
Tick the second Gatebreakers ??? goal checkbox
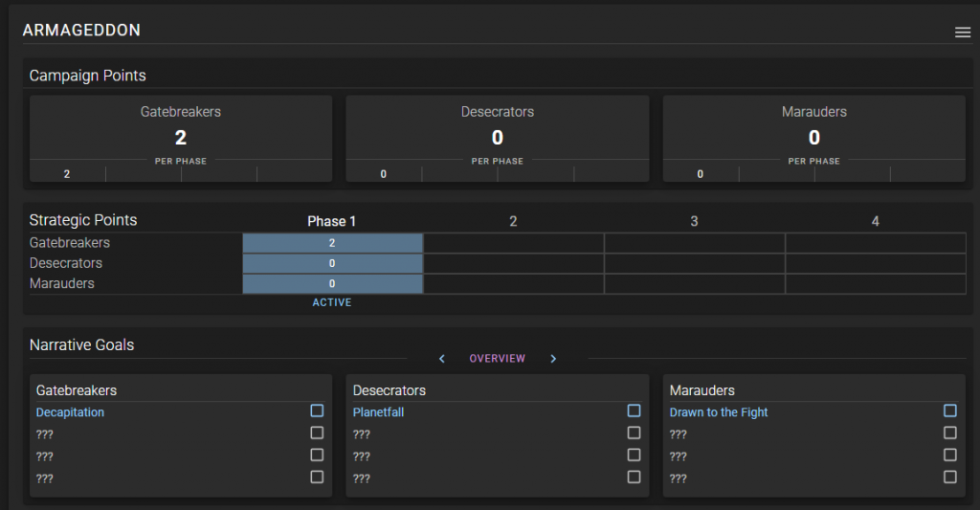[x=317, y=455]
